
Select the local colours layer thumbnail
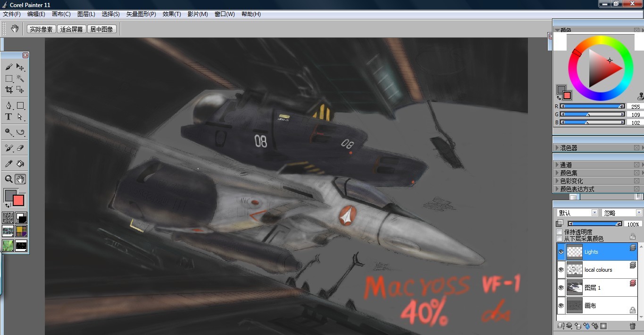[x=574, y=270]
